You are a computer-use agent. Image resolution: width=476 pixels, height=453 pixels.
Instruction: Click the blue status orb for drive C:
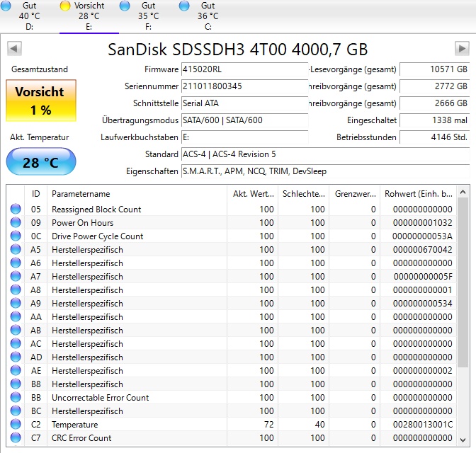(x=184, y=6)
